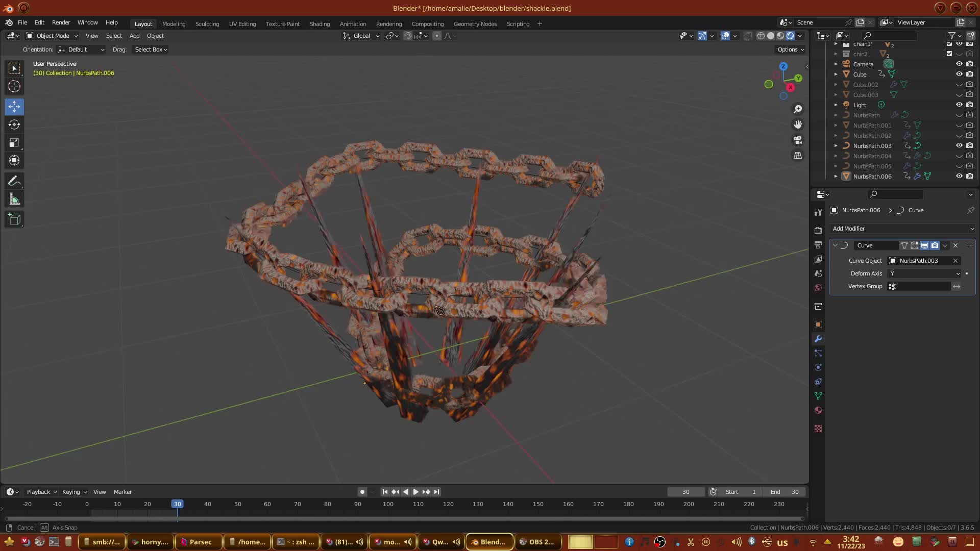Viewport: 980px width, 551px height.
Task: Click the End frame field
Action: tap(785, 492)
